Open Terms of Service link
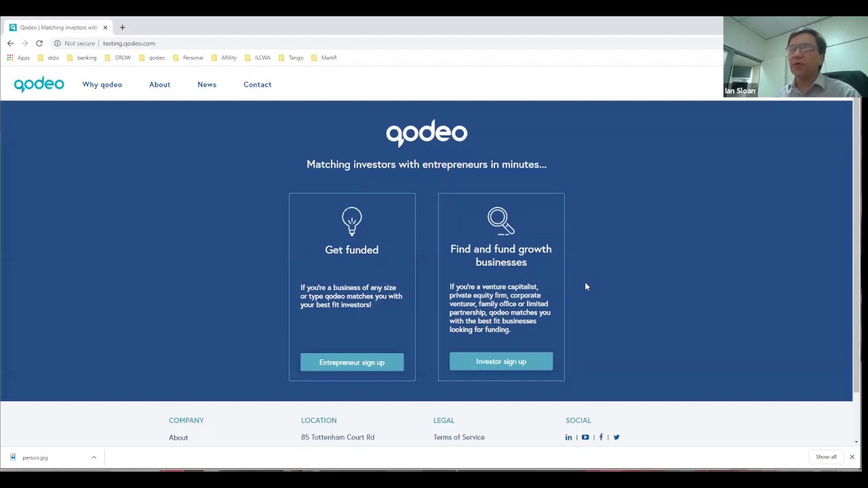Viewport: 868px width, 488px height. click(x=459, y=437)
